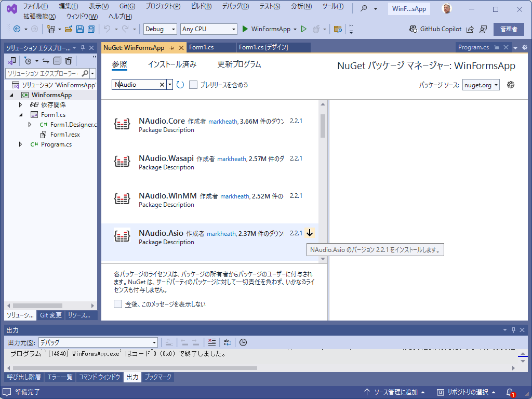Image resolution: width=532 pixels, height=399 pixels.
Task: Click the save all icon
Action: (91, 29)
